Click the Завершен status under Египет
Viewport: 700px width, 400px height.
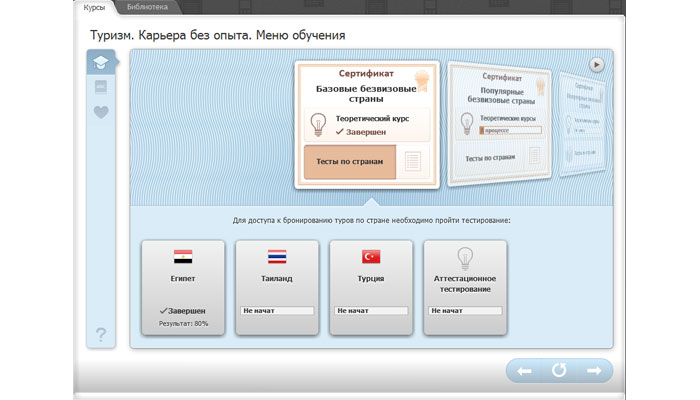pyautogui.click(x=183, y=311)
